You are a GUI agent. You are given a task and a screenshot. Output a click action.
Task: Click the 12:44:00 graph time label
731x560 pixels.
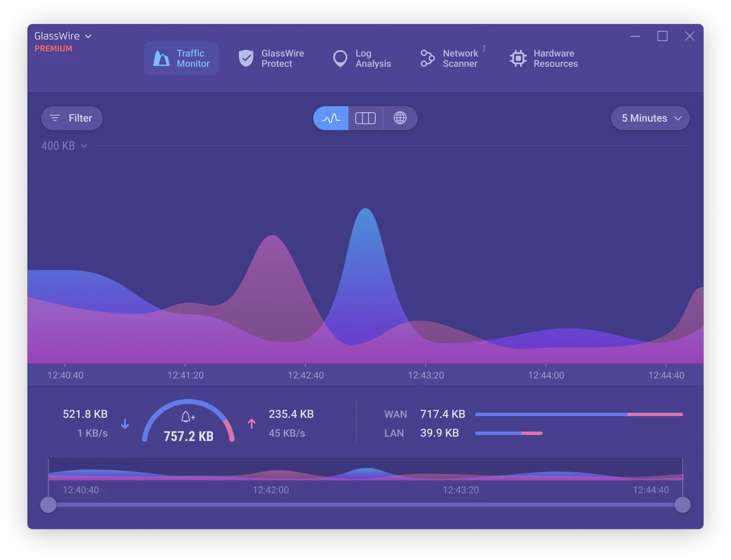point(546,375)
